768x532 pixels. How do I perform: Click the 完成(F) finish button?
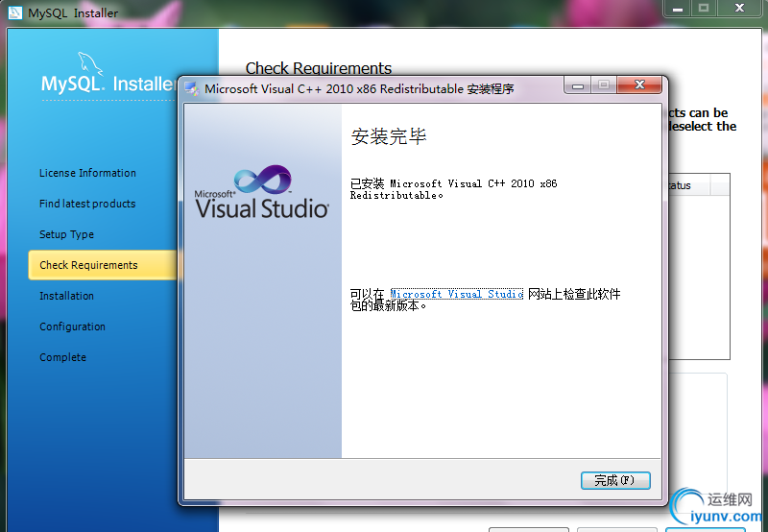click(615, 480)
